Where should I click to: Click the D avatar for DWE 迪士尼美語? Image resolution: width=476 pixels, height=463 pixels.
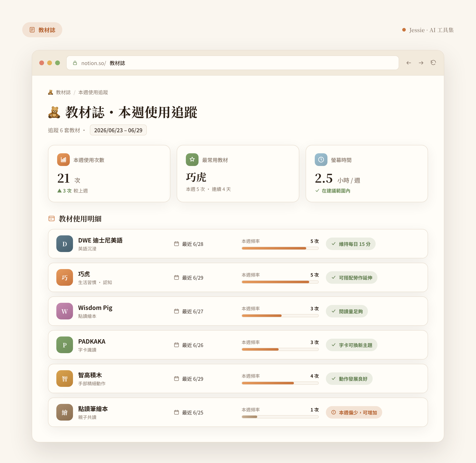pyautogui.click(x=65, y=244)
